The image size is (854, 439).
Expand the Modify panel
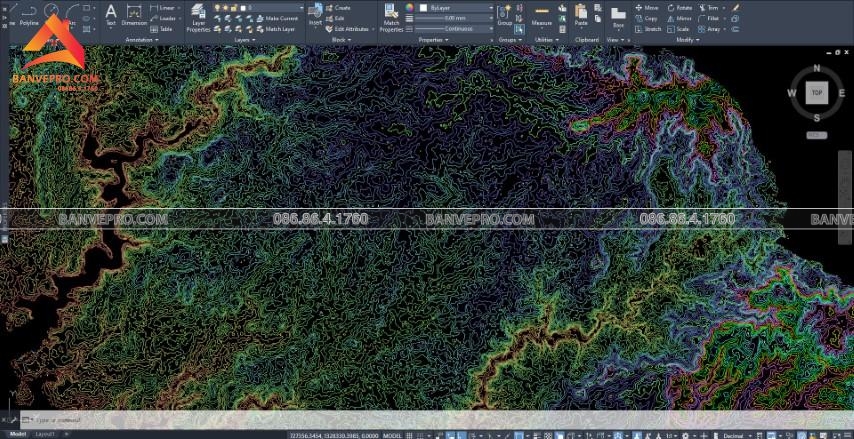687,40
